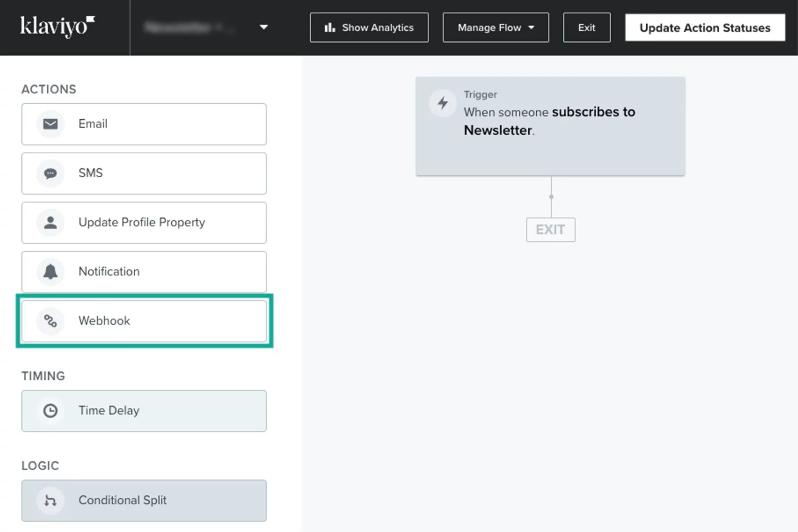798x532 pixels.
Task: Open the flow name dropdown
Action: (263, 27)
